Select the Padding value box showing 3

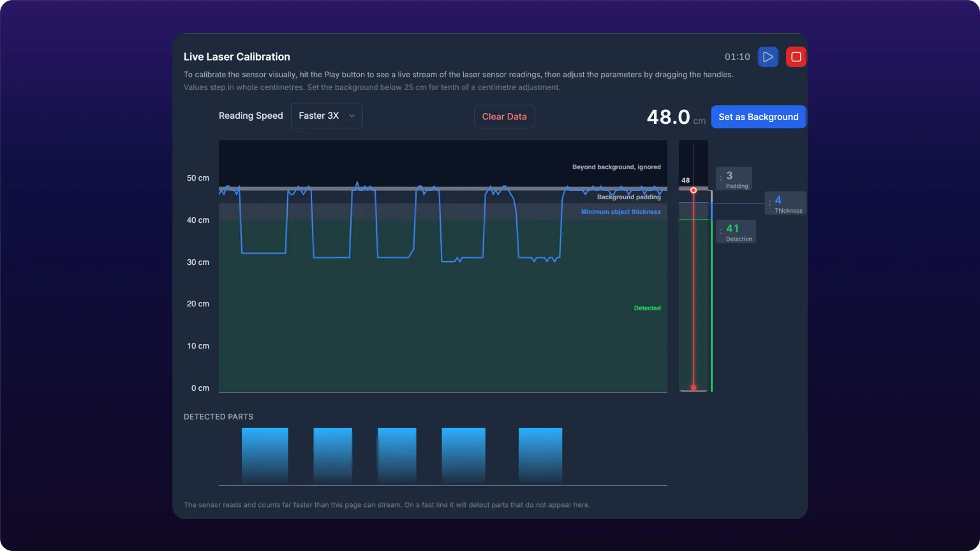734,179
